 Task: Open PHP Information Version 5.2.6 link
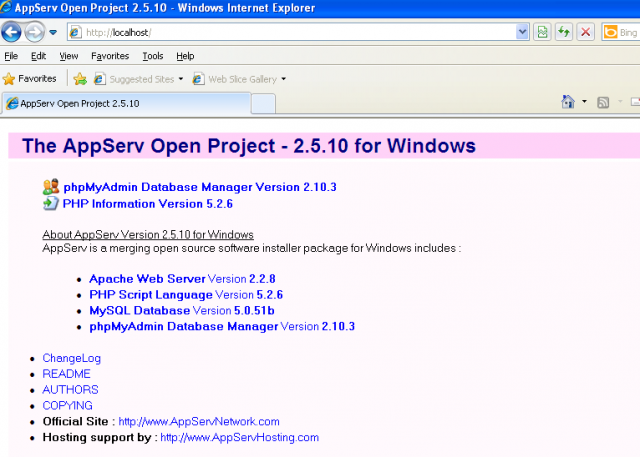click(x=147, y=204)
